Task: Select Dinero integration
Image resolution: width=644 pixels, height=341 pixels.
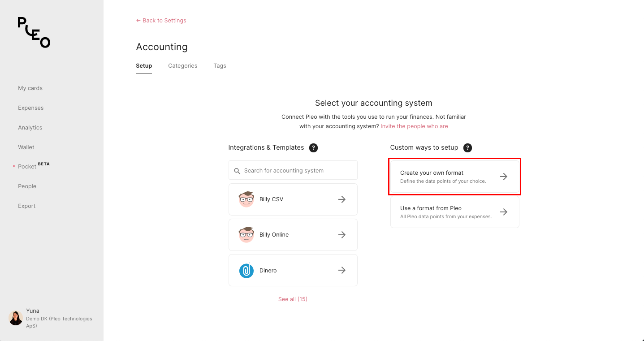Action: (293, 270)
